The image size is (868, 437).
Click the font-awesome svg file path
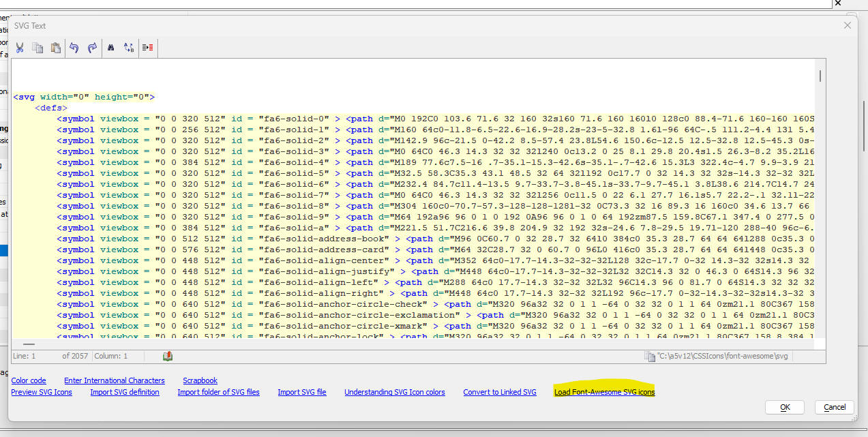723,356
